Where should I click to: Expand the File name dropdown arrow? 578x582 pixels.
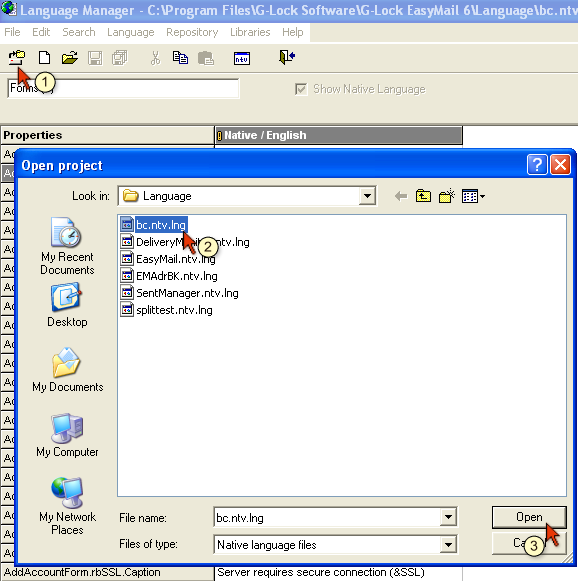(x=448, y=517)
